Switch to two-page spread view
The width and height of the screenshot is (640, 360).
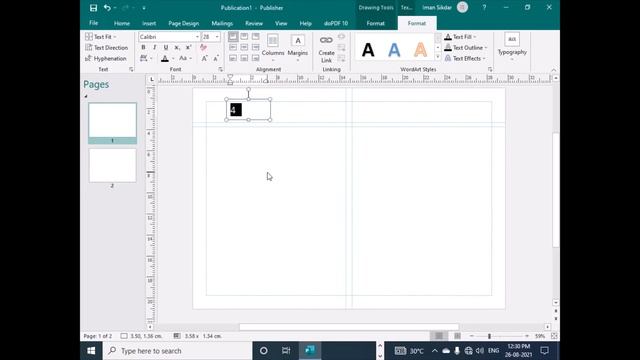point(458,336)
